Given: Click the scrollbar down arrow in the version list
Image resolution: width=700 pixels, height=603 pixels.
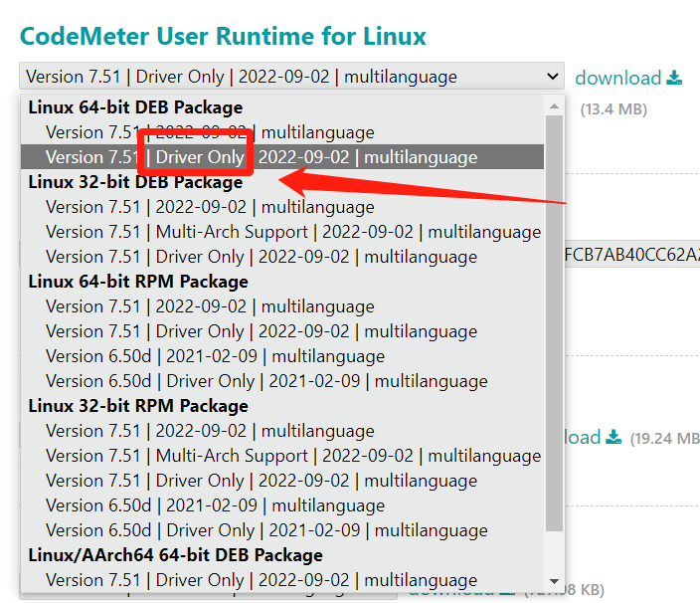Looking at the screenshot, I should [x=554, y=580].
